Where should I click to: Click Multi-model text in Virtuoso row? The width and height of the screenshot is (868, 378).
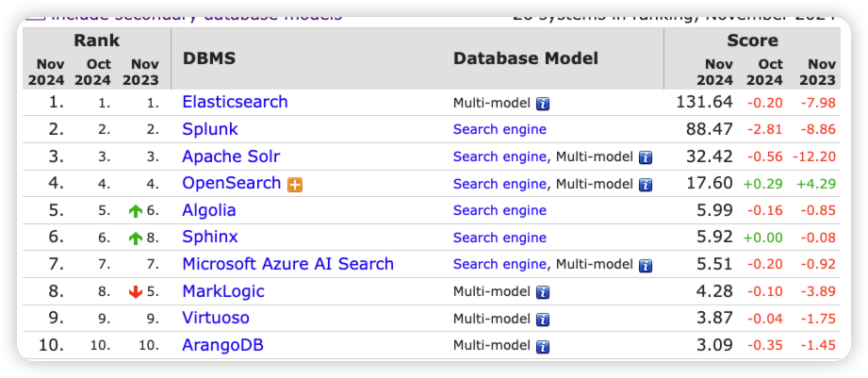click(x=492, y=319)
